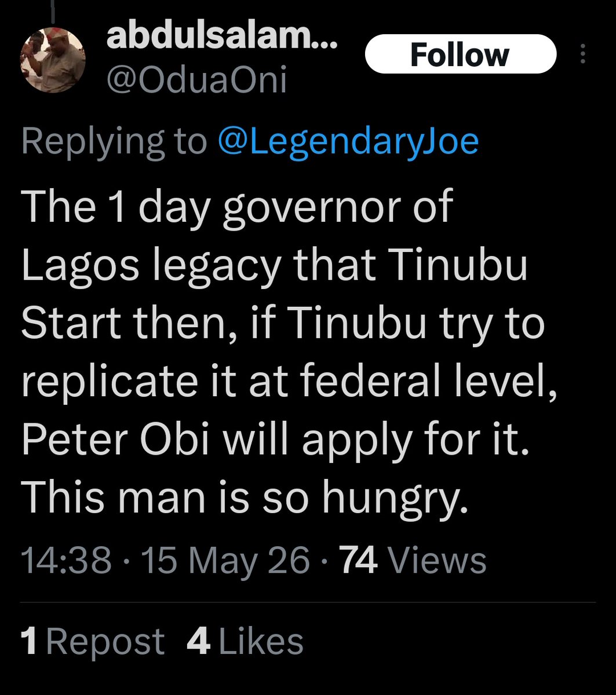616x695 pixels.
Task: Tap the 14:38 timestamp
Action: click(66, 561)
